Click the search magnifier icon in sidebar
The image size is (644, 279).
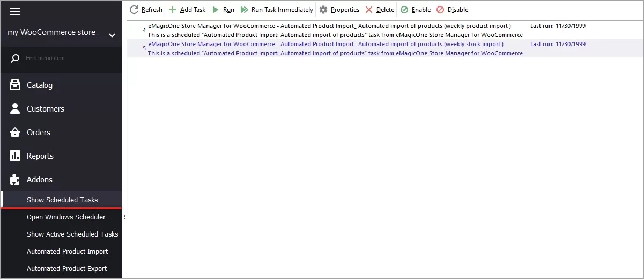pos(16,58)
